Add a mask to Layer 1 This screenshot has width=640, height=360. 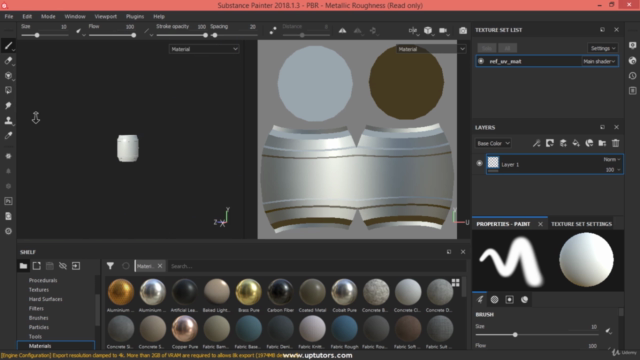tap(550, 143)
